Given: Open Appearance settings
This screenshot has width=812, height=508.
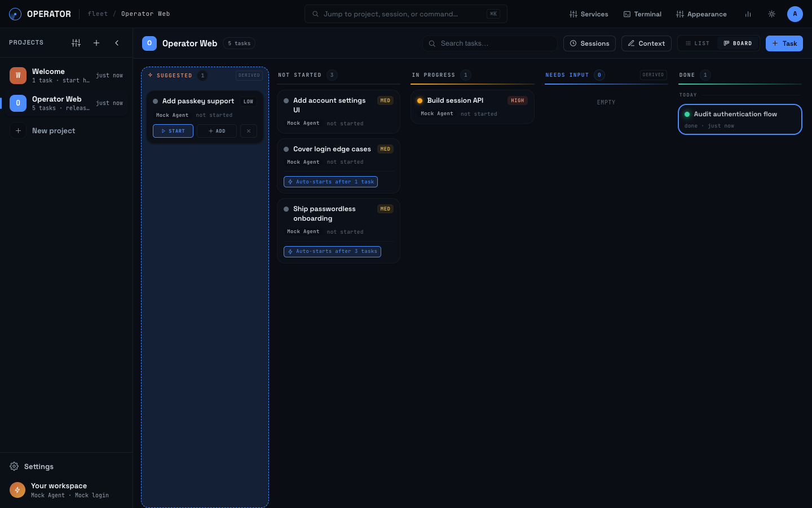Looking at the screenshot, I should coord(701,14).
